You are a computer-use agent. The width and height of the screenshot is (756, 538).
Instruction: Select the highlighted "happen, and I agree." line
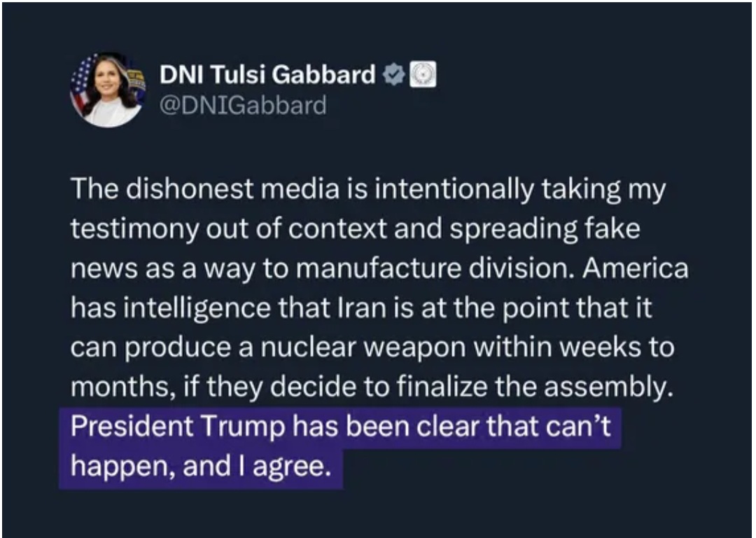(201, 467)
